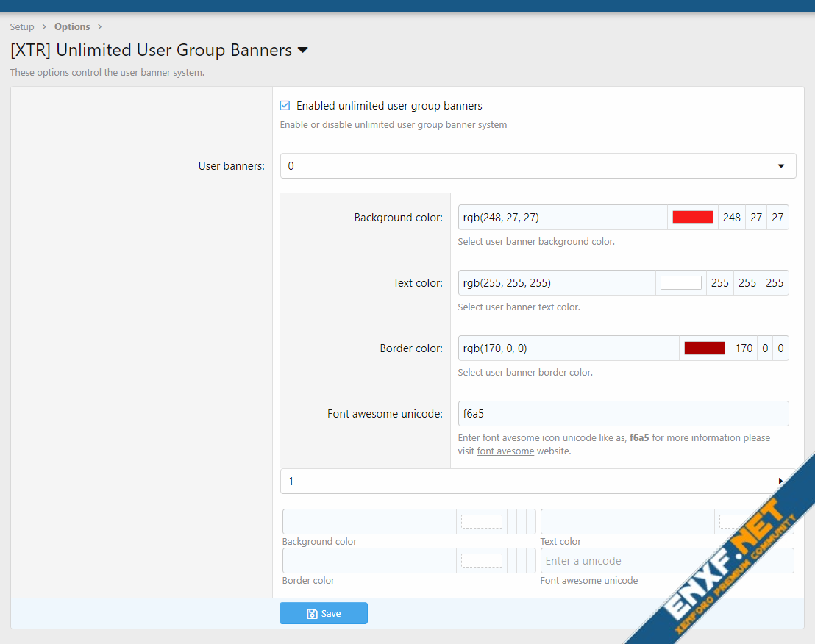Click the Text color rgb text field
This screenshot has width=815, height=644.
[x=557, y=283]
